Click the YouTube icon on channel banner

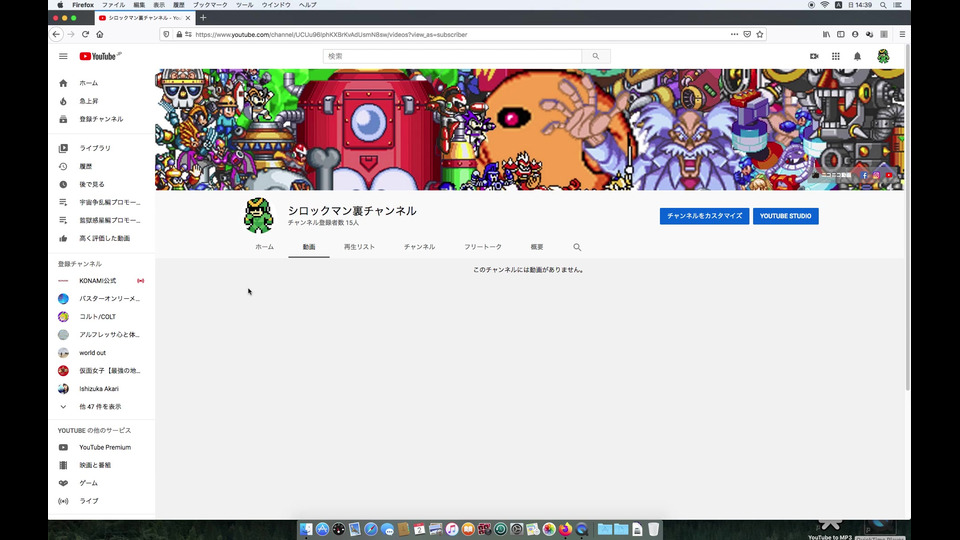coord(889,175)
